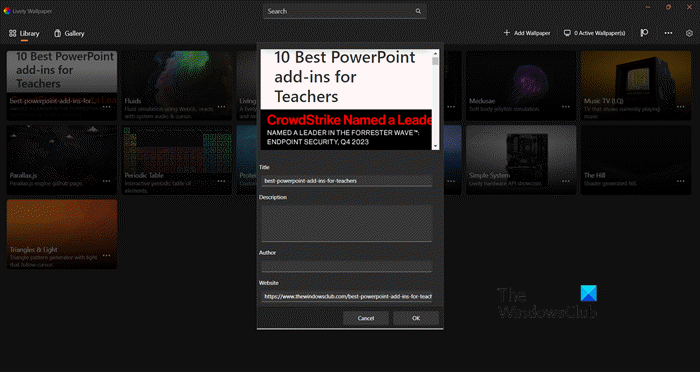Select The Hill wallpaper thumbnail
This screenshot has height=372, width=700.
coord(636,160)
